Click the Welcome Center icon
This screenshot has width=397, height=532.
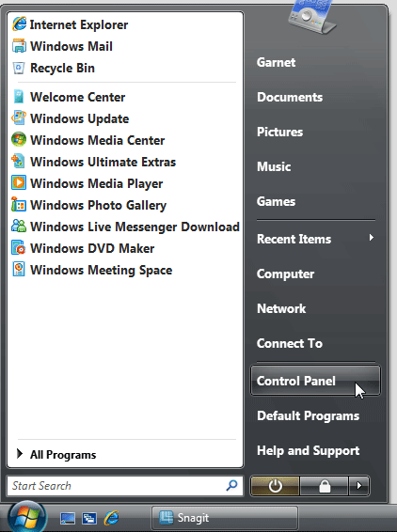(19, 97)
